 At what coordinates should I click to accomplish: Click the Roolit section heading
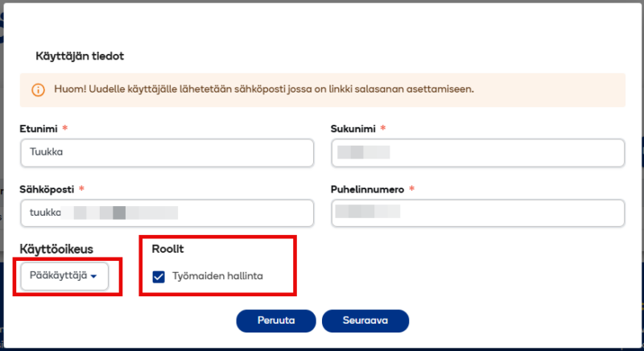click(168, 250)
